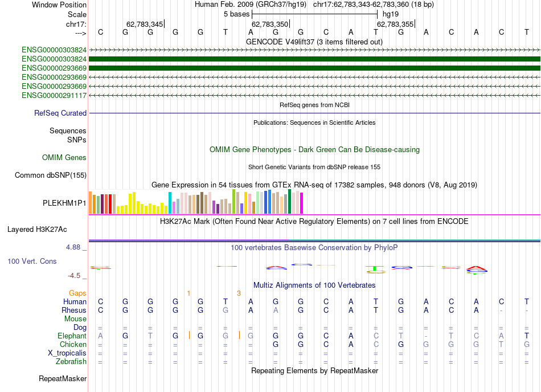Click Publications: Sequences in Scientific Articles title
The image size is (541, 392).
314,123
